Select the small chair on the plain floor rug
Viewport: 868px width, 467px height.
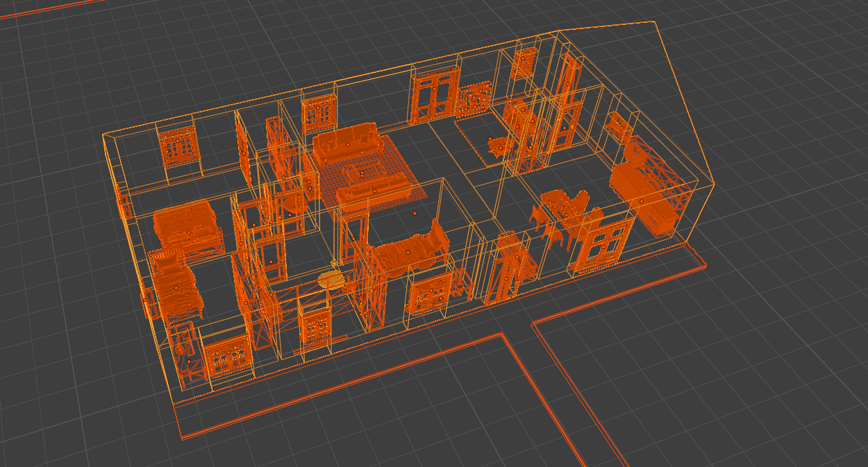pos(499,146)
